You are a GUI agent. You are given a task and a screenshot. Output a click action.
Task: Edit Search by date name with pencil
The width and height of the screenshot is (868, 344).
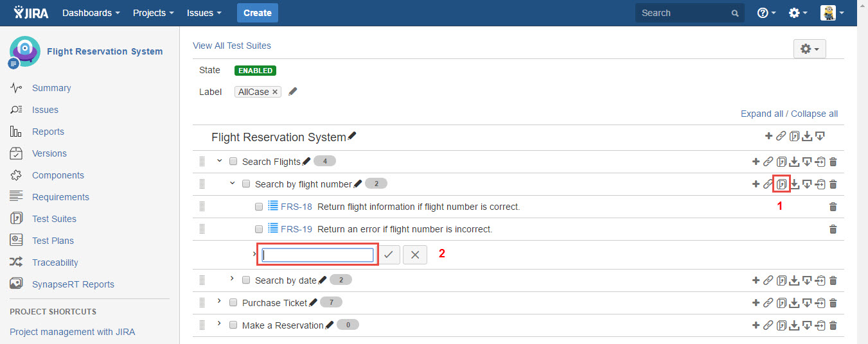(323, 280)
